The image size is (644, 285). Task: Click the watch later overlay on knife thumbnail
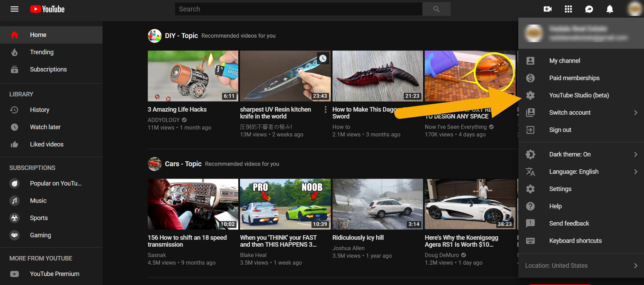coord(323,58)
